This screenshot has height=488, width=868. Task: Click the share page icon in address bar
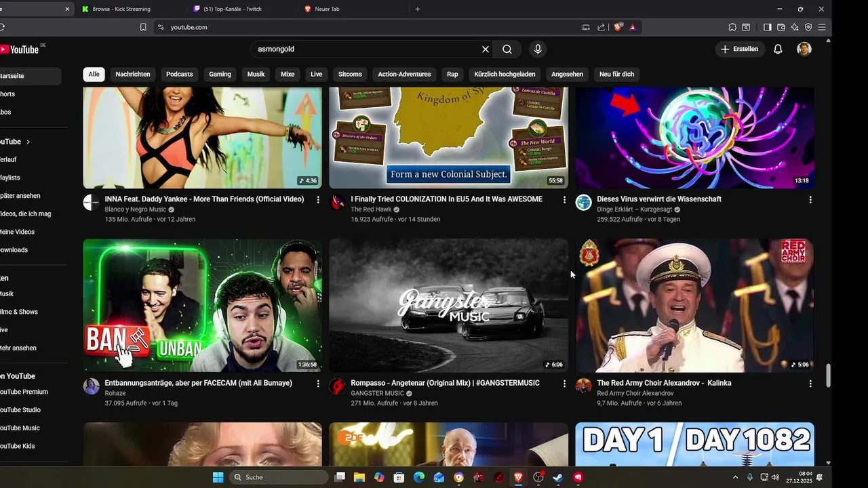(601, 27)
